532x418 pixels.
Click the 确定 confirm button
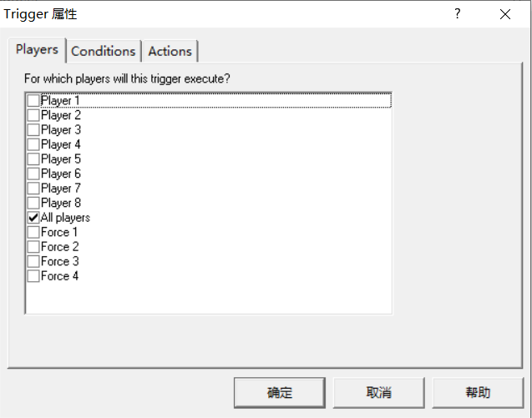[x=279, y=392]
